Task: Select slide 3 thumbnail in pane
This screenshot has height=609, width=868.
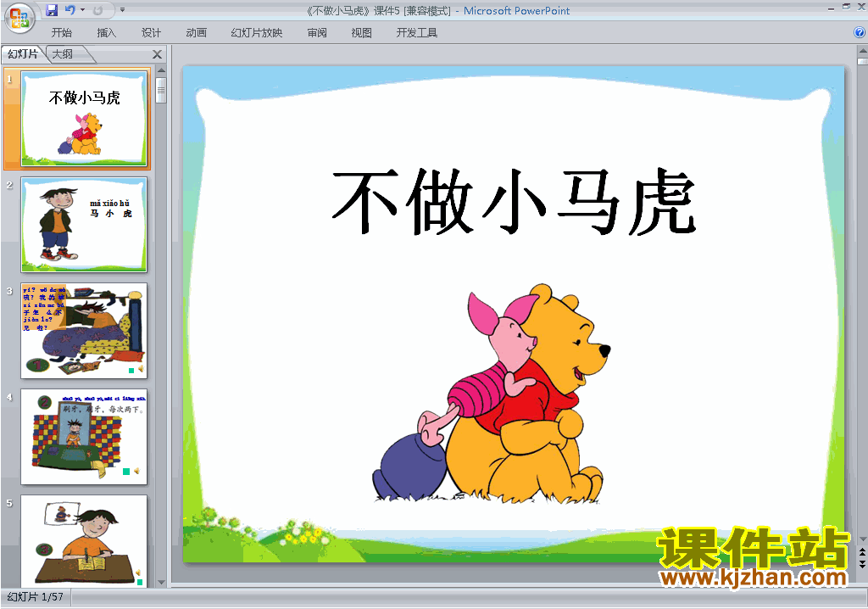Action: click(84, 331)
